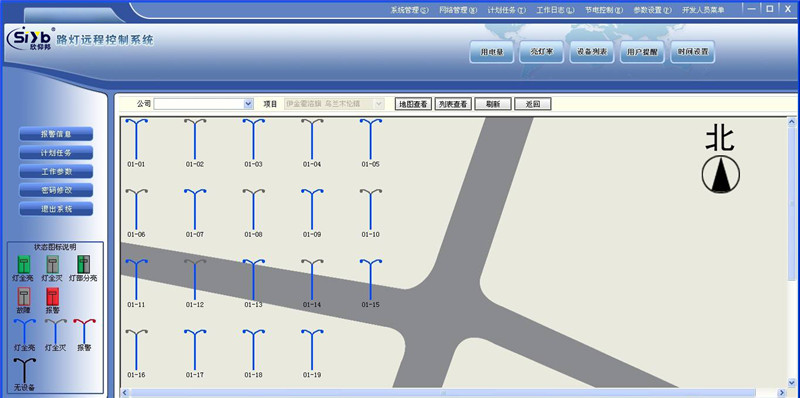Select street lamp 01-07 on the map
The width and height of the screenshot is (800, 398).
coord(195,209)
